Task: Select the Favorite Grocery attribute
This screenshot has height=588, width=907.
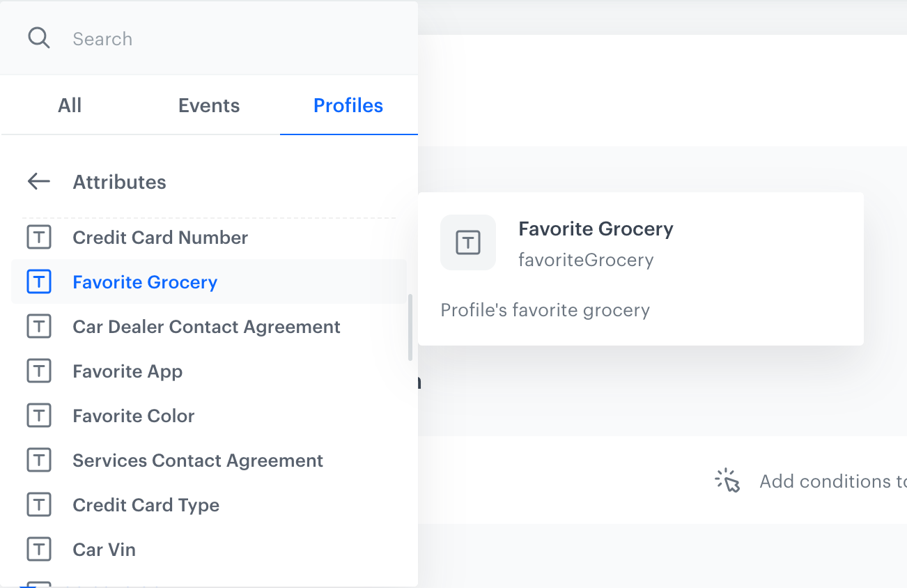Action: click(144, 281)
